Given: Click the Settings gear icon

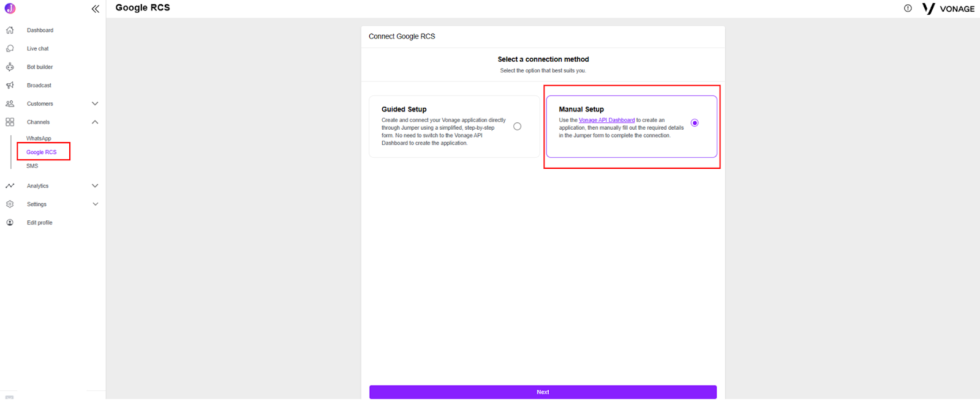Looking at the screenshot, I should point(10,204).
